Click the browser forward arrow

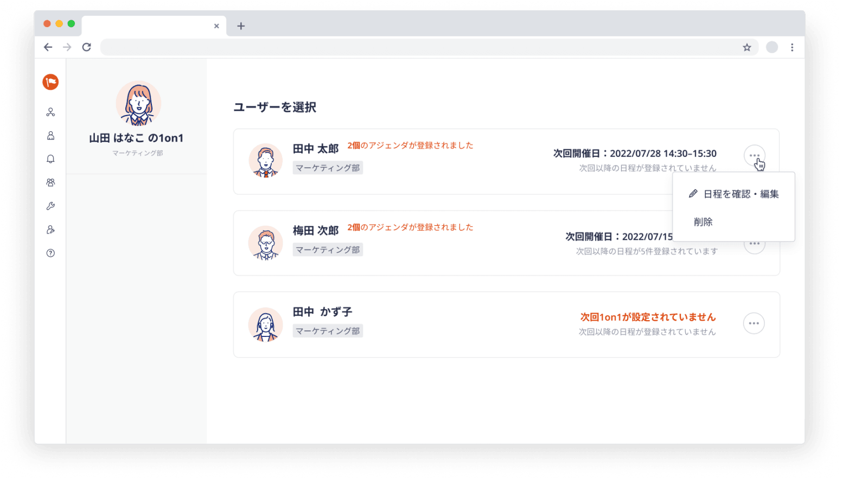tap(67, 47)
